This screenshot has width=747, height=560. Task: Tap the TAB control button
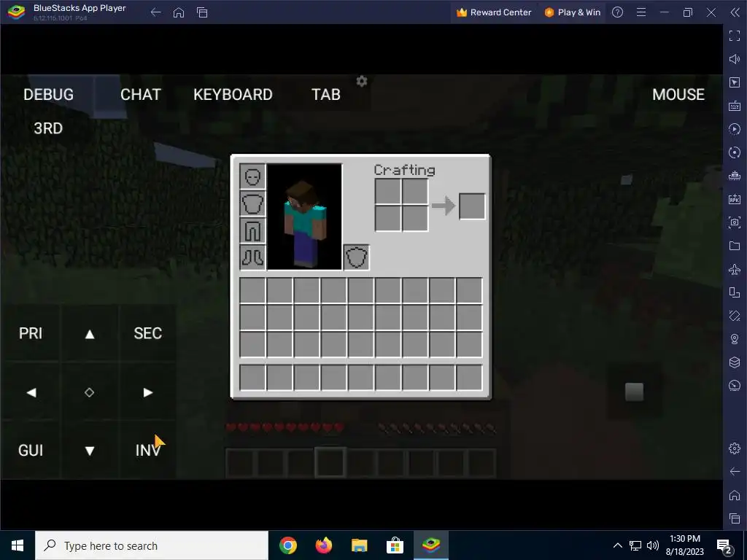(326, 94)
